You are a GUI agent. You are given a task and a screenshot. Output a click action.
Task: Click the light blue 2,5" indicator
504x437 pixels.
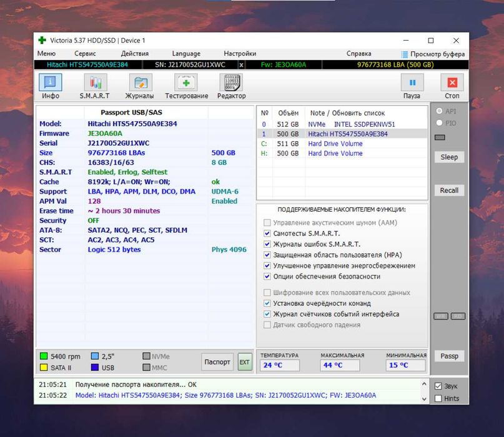(x=95, y=356)
